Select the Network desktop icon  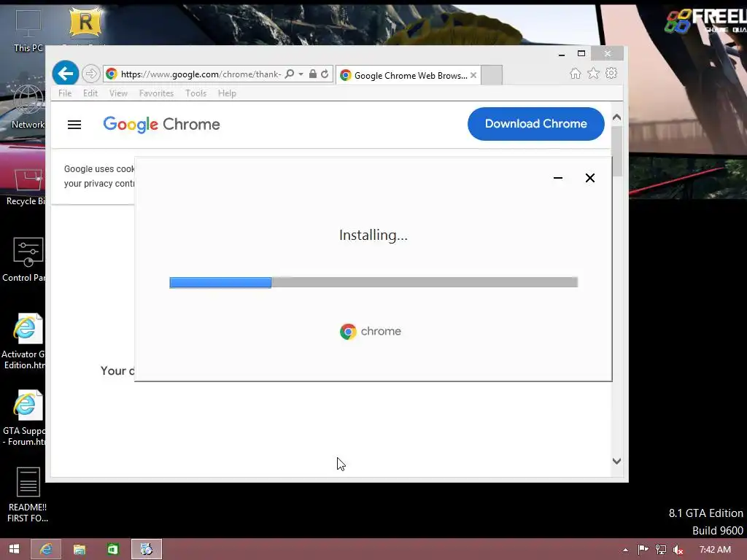coord(28,106)
